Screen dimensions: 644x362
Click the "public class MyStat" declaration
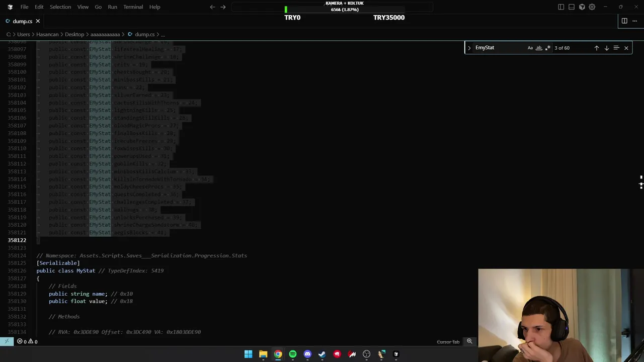tap(66, 270)
